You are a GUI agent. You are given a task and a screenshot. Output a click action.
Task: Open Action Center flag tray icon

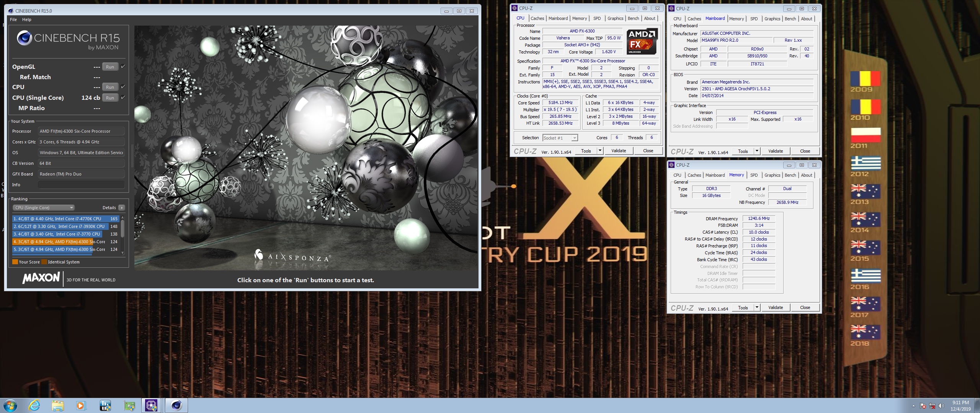(923, 406)
